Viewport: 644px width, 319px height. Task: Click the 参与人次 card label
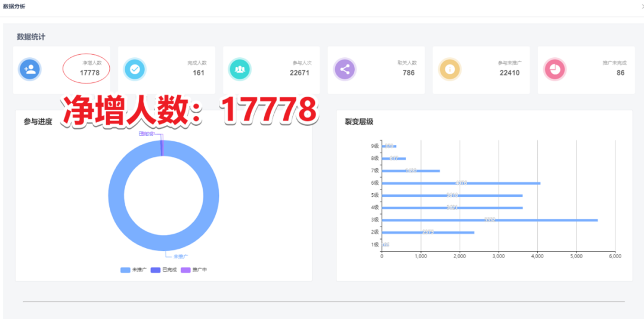tap(302, 63)
